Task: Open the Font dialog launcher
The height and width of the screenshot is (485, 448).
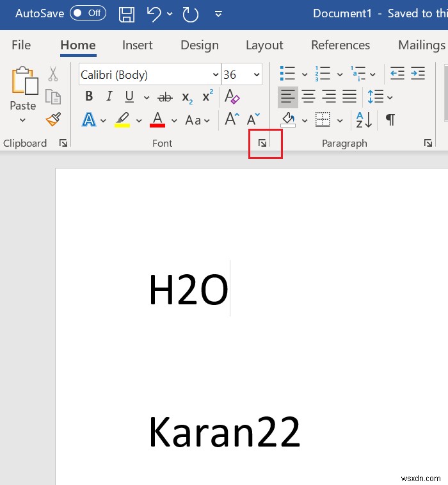Action: pos(262,143)
